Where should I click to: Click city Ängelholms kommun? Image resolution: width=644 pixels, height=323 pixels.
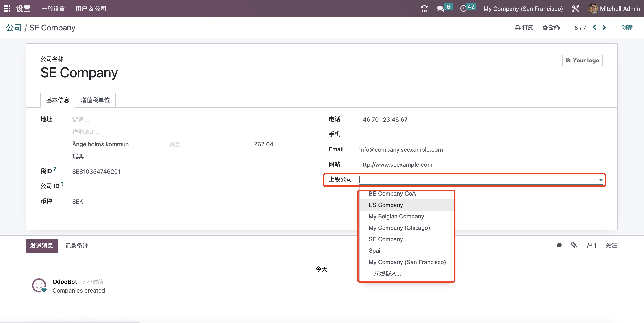tap(100, 144)
